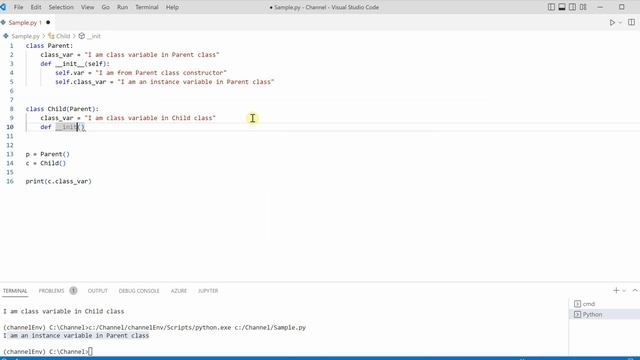Click 'print(c.class_var)' on line 16
This screenshot has width=640, height=360.
58,181
